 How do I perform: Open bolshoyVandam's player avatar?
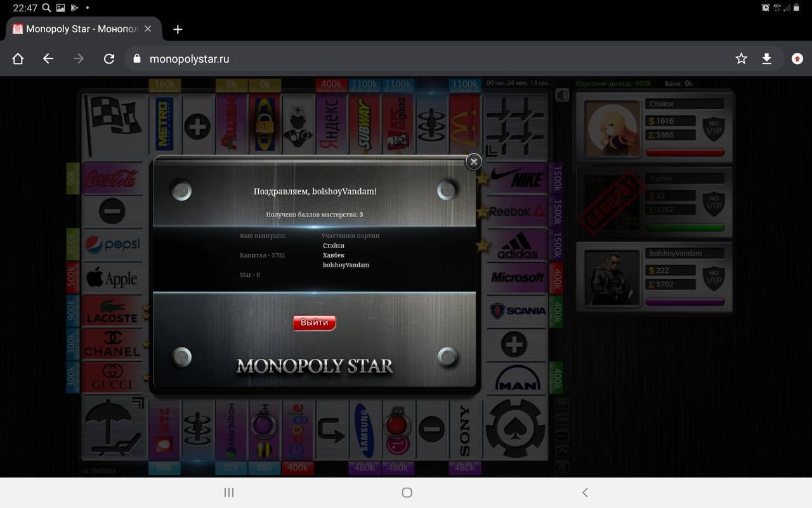point(612,277)
